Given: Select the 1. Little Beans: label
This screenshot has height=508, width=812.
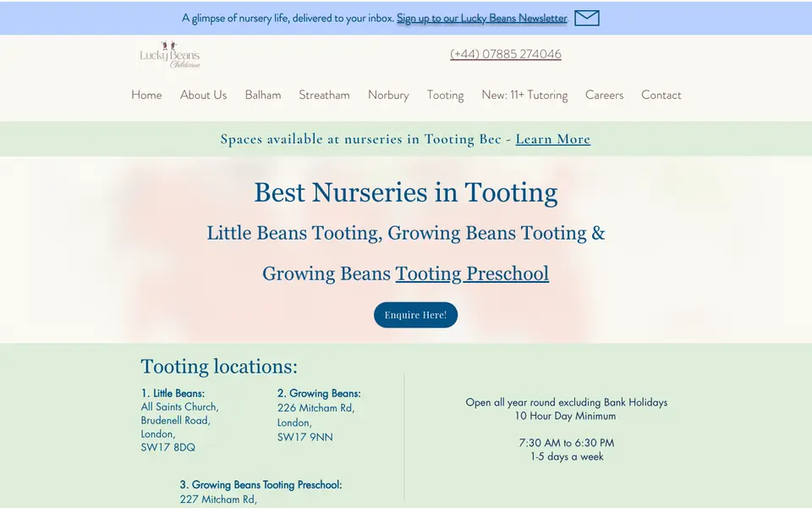Looking at the screenshot, I should (173, 394).
